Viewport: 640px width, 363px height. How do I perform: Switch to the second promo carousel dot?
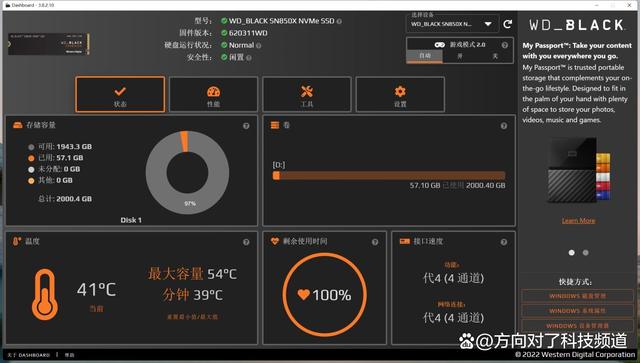point(586,253)
